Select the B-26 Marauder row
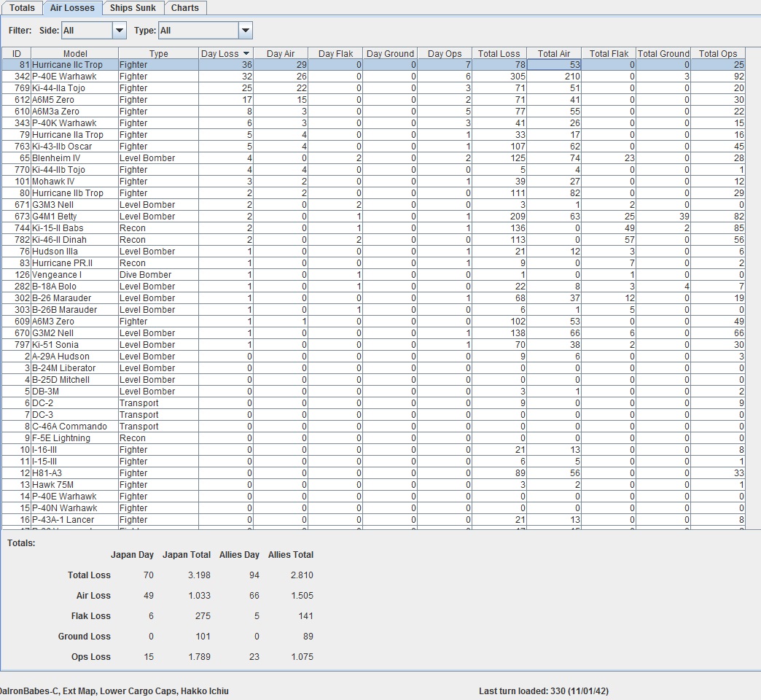761x700 pixels. (374, 297)
